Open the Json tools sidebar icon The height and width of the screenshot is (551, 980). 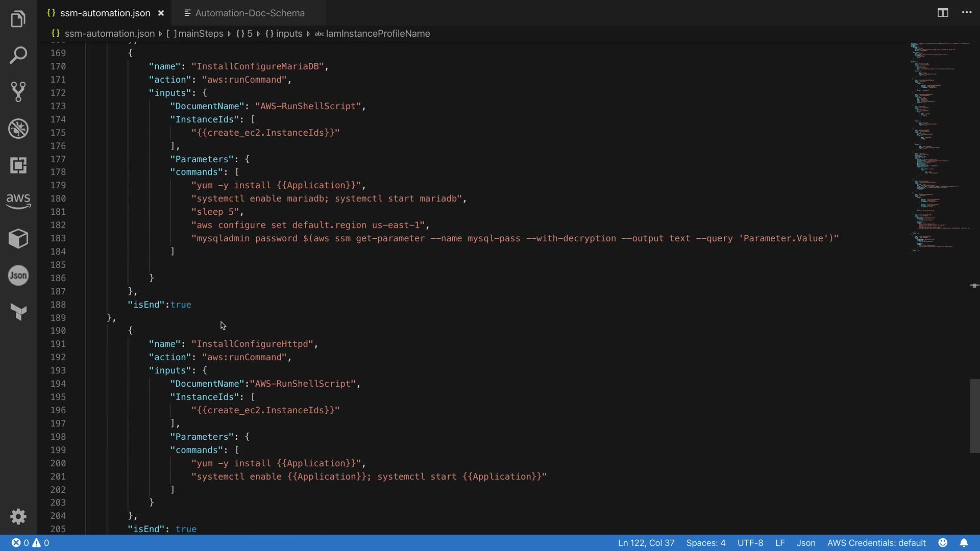pos(18,275)
